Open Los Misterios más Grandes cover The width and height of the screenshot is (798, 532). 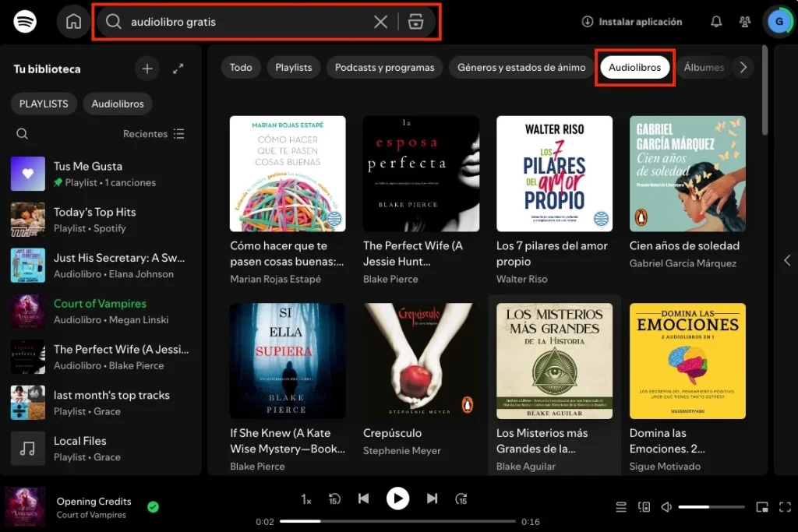pos(554,361)
